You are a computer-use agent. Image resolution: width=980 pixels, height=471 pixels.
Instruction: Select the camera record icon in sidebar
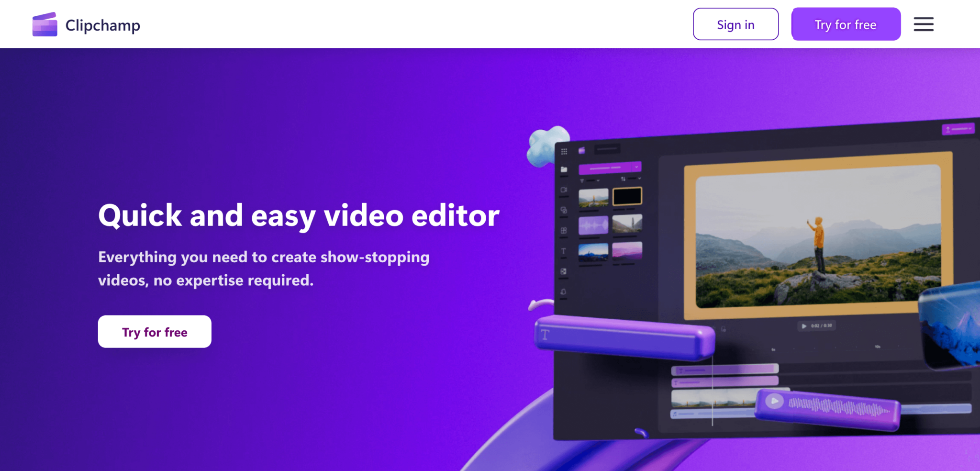(x=564, y=190)
